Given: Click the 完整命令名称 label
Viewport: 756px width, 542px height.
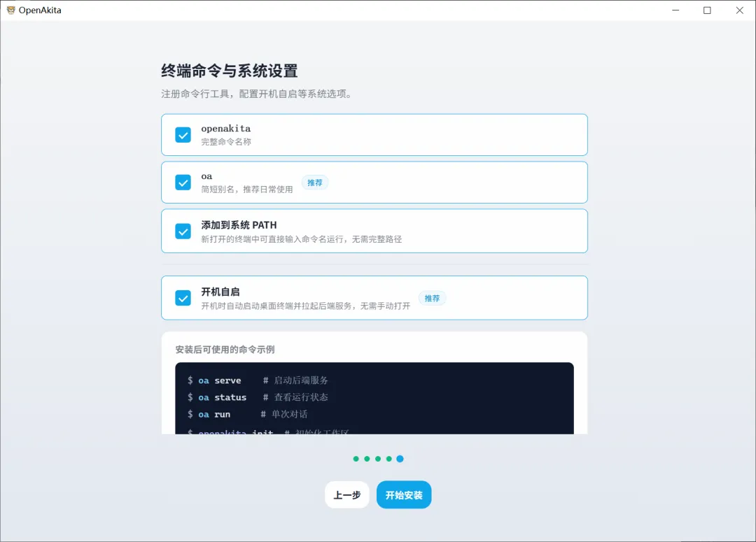Looking at the screenshot, I should point(226,142).
